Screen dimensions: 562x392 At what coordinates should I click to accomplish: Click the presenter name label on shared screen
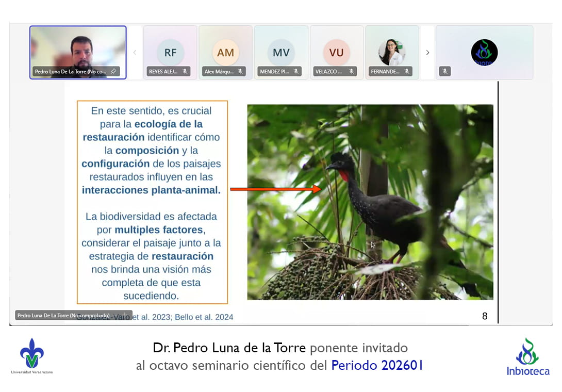click(64, 315)
